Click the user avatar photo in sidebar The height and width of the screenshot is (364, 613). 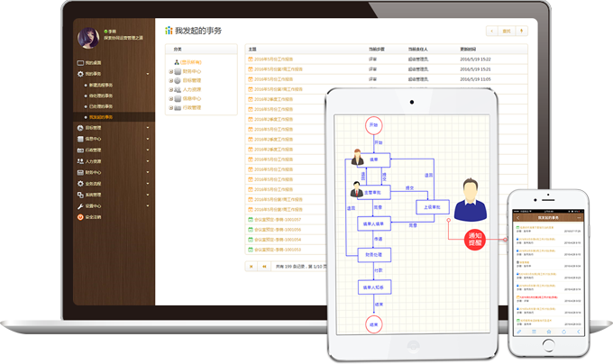tap(88, 37)
